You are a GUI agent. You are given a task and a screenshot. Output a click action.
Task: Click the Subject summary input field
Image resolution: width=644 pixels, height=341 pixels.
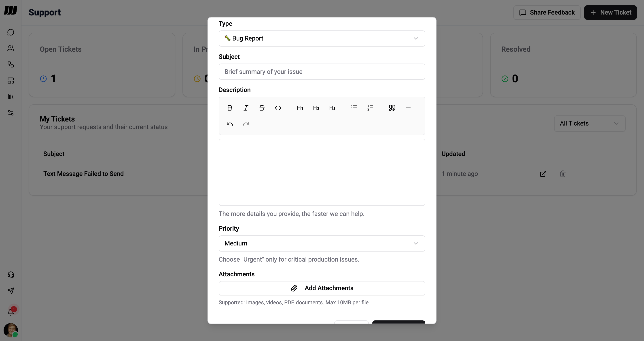click(x=322, y=72)
